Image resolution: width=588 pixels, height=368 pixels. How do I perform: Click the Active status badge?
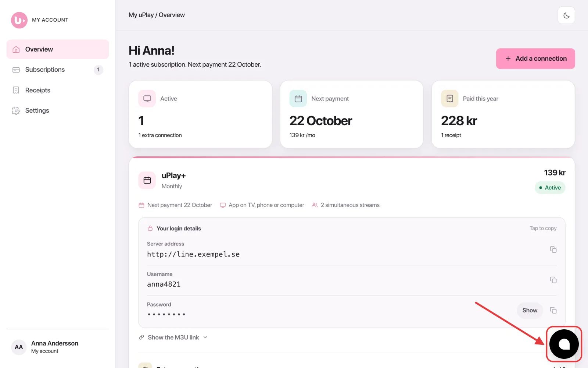coord(550,188)
